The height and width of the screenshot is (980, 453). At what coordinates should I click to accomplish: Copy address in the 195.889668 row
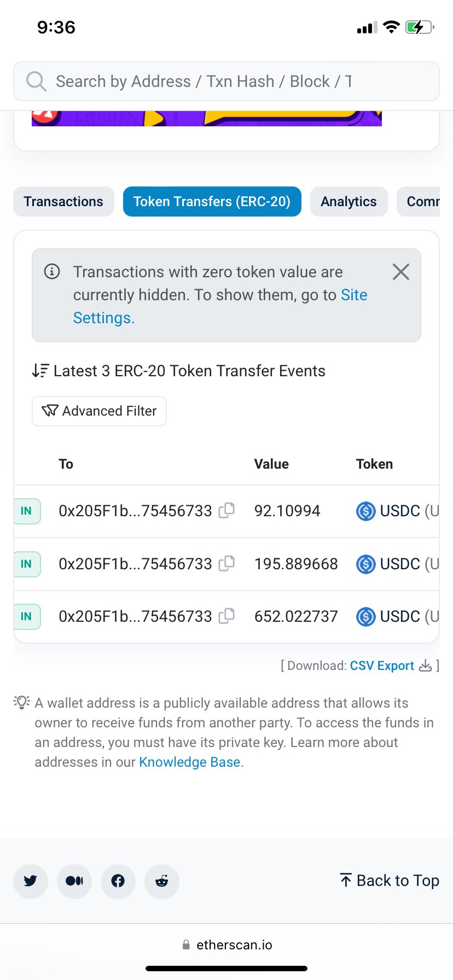[x=226, y=563]
